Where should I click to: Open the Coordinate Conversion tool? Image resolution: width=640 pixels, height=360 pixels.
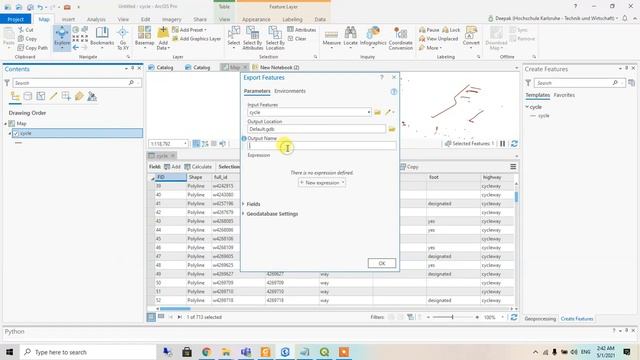tap(400, 38)
